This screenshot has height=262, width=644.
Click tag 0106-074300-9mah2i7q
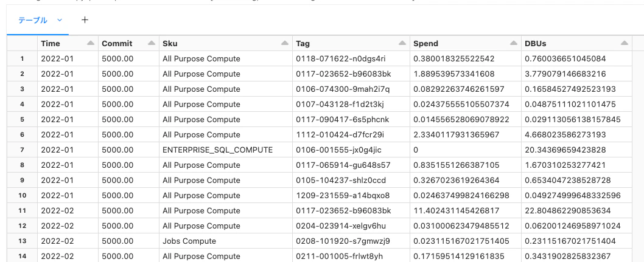pyautogui.click(x=343, y=89)
